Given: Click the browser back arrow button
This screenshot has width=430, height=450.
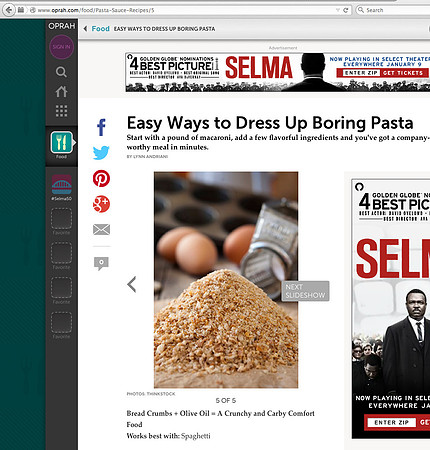Looking at the screenshot, I should [8, 10].
